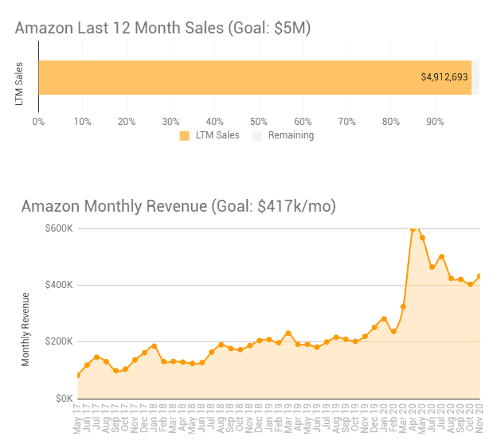Click the $400K y-axis label
501x448 pixels.
(x=61, y=286)
